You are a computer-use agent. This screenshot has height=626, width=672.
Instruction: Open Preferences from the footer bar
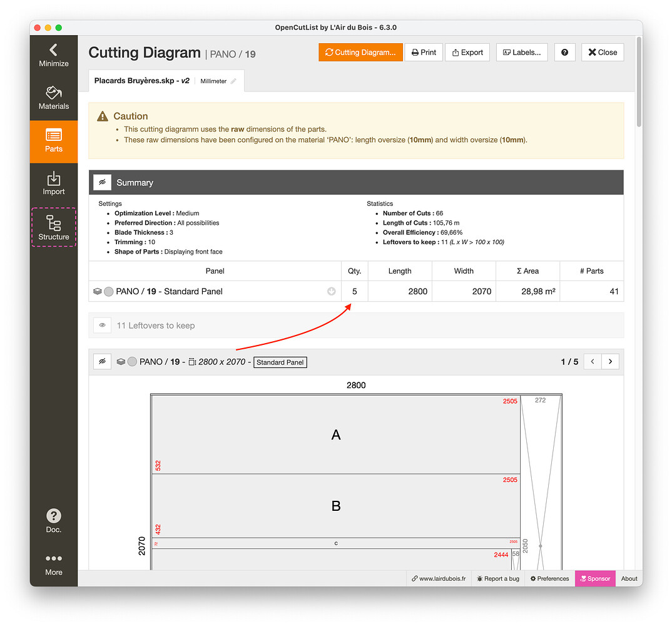(549, 578)
